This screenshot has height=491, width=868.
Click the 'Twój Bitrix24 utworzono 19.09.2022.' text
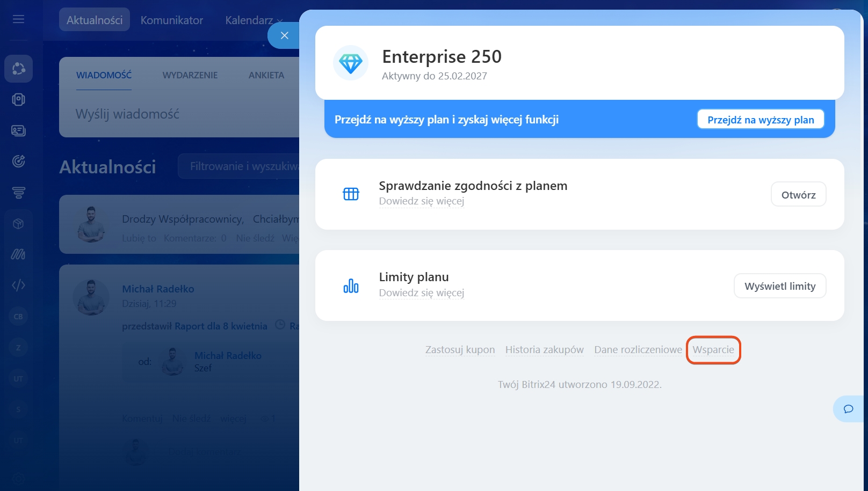click(580, 385)
